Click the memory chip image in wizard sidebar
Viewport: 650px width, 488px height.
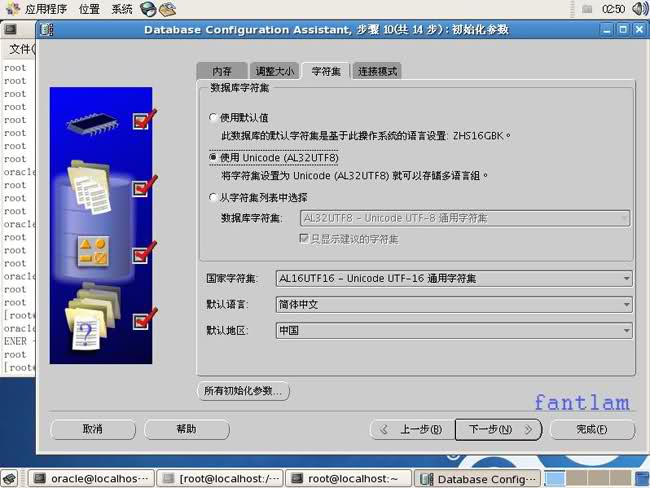(92, 124)
